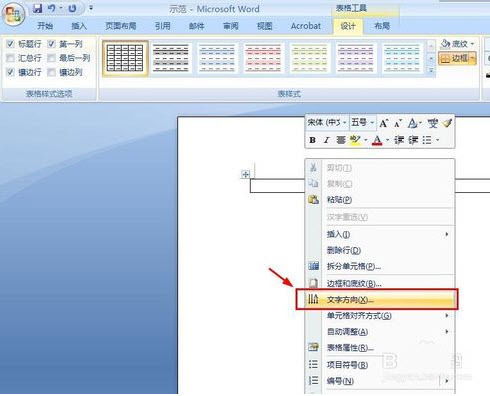490x396 pixels.
Task: Choose 粘贴(P) from context menu
Action: [380, 200]
